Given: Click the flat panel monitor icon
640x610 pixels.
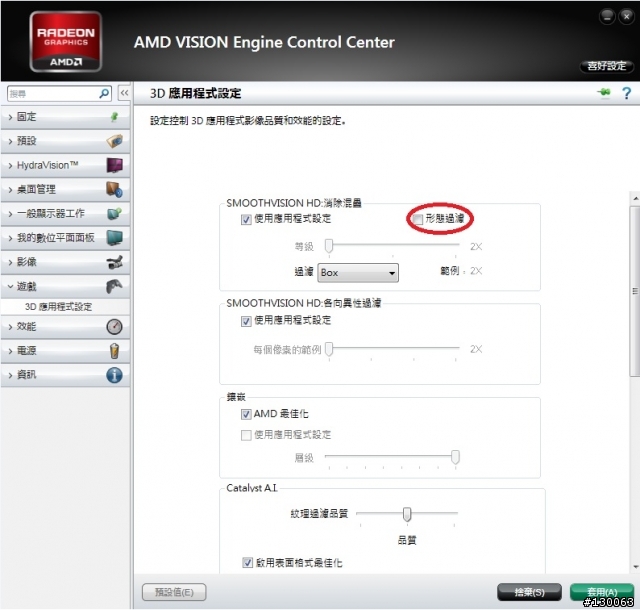Looking at the screenshot, I should (114, 238).
